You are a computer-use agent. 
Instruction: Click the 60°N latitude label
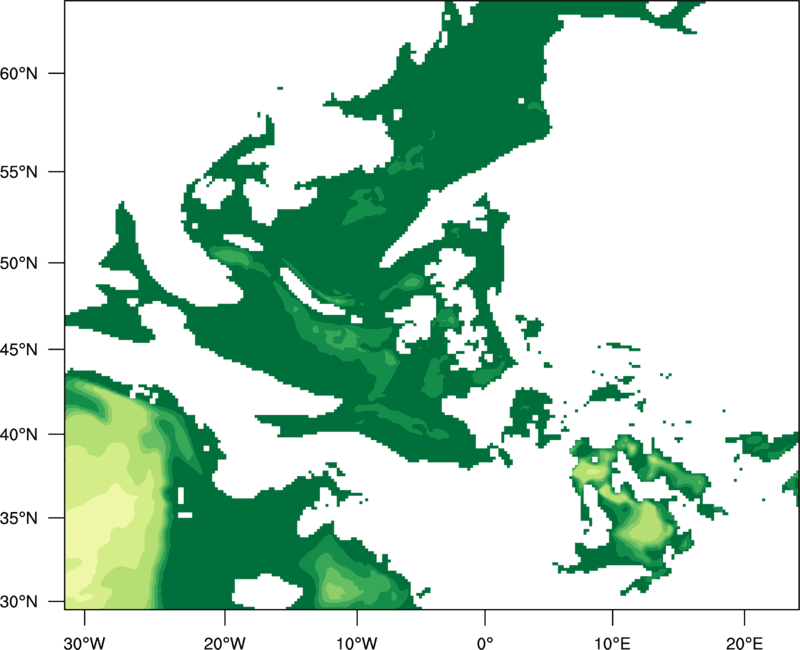click(x=19, y=73)
